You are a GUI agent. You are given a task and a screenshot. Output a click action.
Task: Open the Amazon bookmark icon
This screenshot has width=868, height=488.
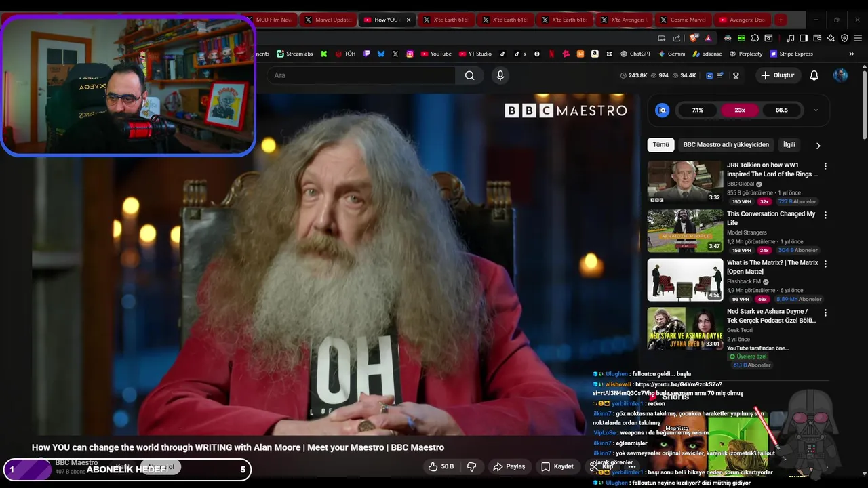click(595, 54)
